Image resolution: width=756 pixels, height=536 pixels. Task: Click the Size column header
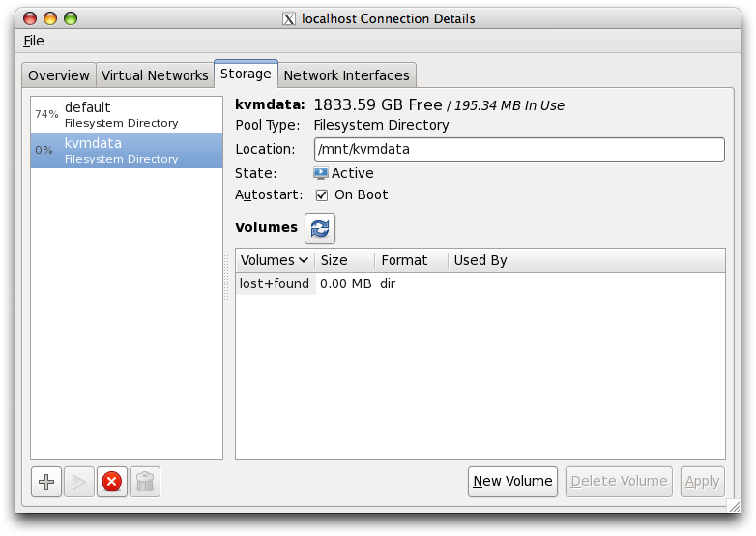[345, 260]
